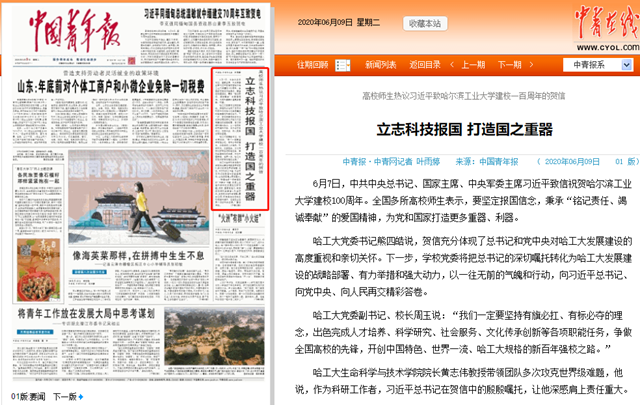Go to previous issue 上一期
Image resolution: width=640 pixels, height=405 pixels.
tap(474, 64)
